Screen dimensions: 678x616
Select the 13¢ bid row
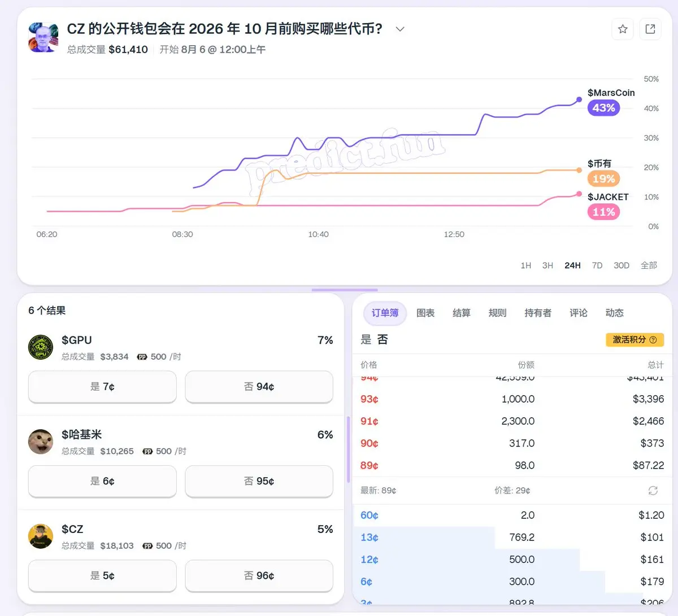pos(512,538)
